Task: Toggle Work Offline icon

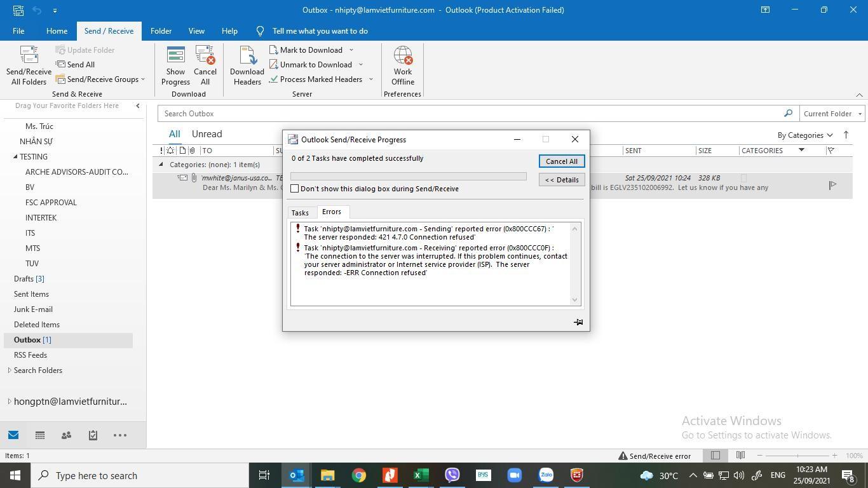Action: tap(403, 56)
